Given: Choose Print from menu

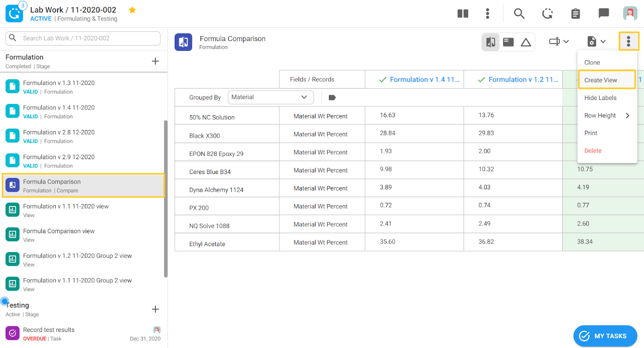Looking at the screenshot, I should pyautogui.click(x=607, y=133).
